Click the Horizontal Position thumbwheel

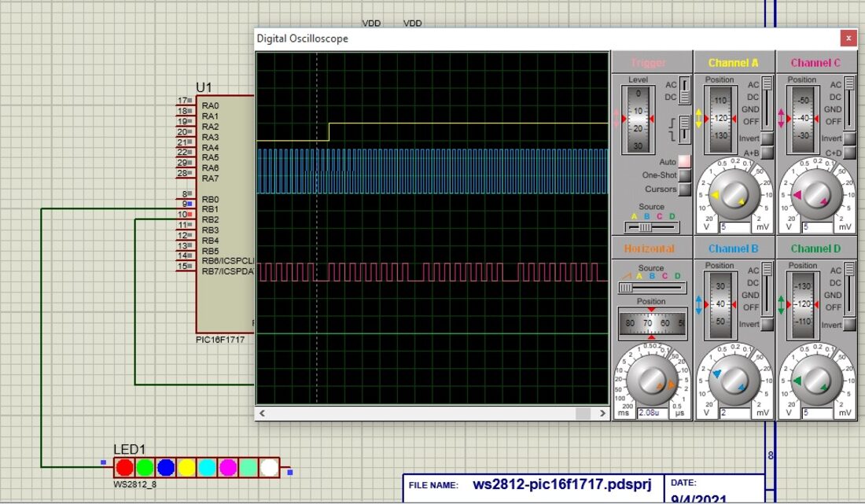(x=652, y=323)
